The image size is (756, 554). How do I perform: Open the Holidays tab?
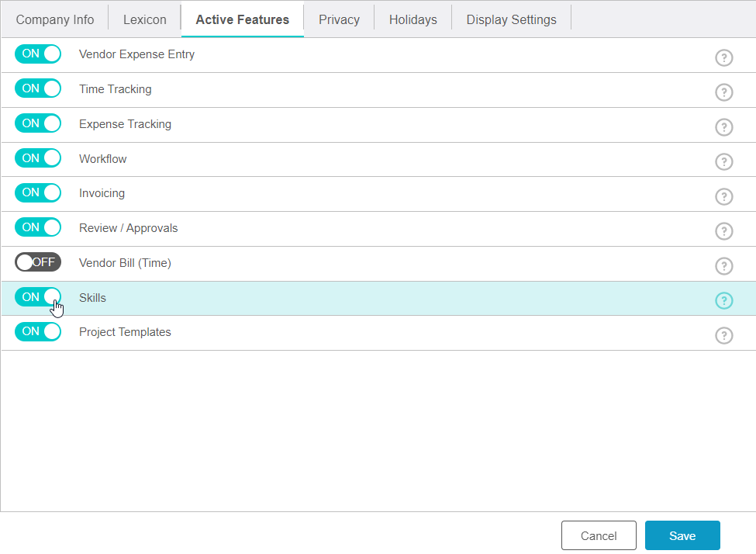coord(413,19)
